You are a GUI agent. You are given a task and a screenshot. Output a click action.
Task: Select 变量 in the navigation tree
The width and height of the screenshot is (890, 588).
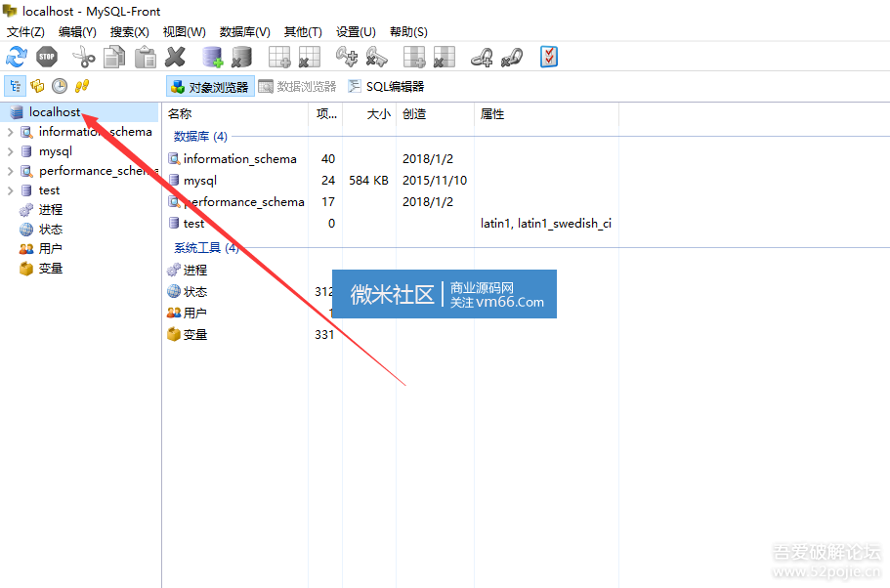(51, 269)
